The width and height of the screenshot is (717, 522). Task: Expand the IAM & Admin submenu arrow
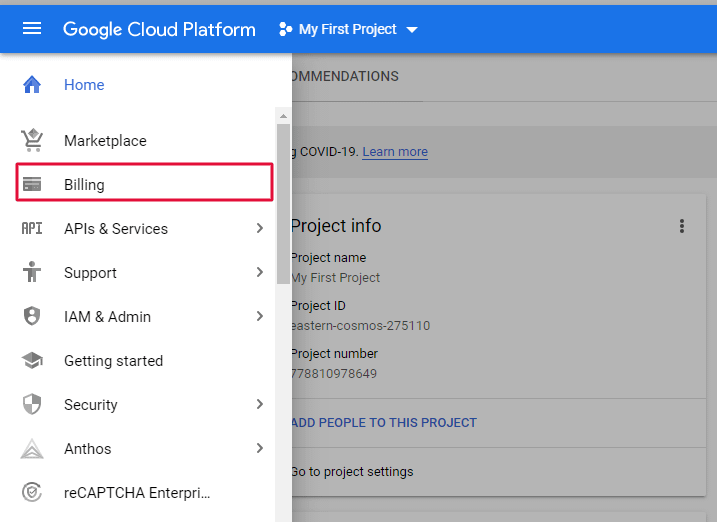[x=260, y=317]
